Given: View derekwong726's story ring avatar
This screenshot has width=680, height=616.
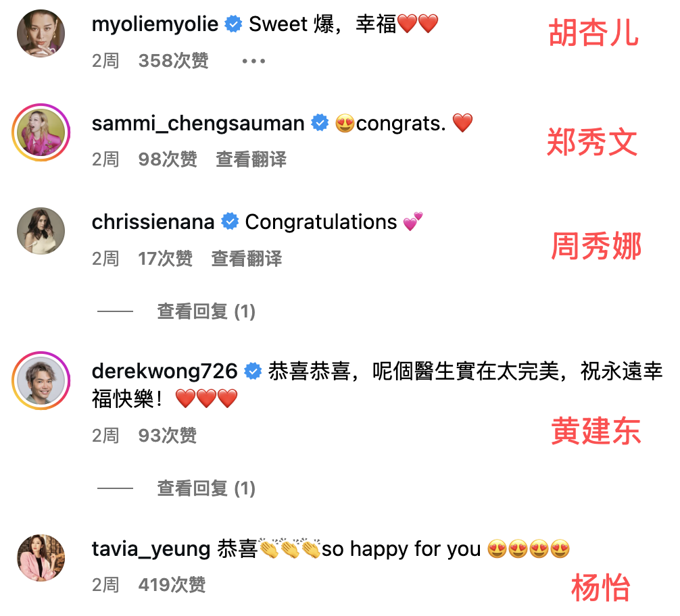Looking at the screenshot, I should click(x=41, y=380).
